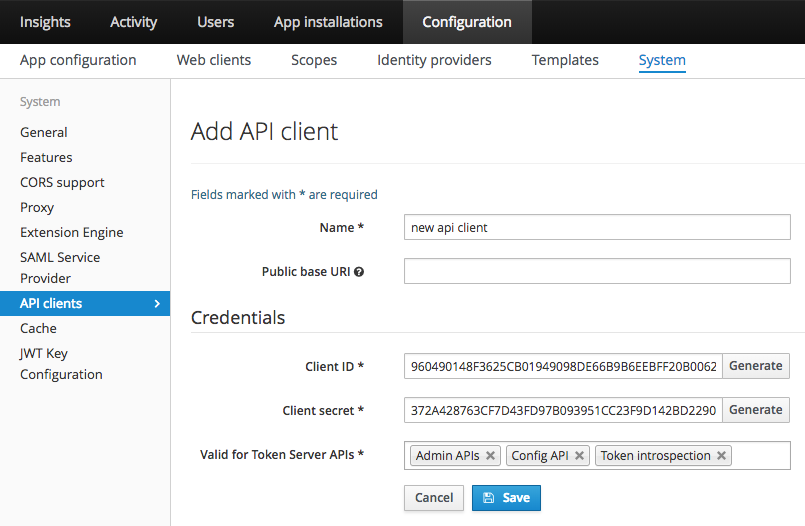
Task: Click the System sidebar header
Action: [x=40, y=102]
